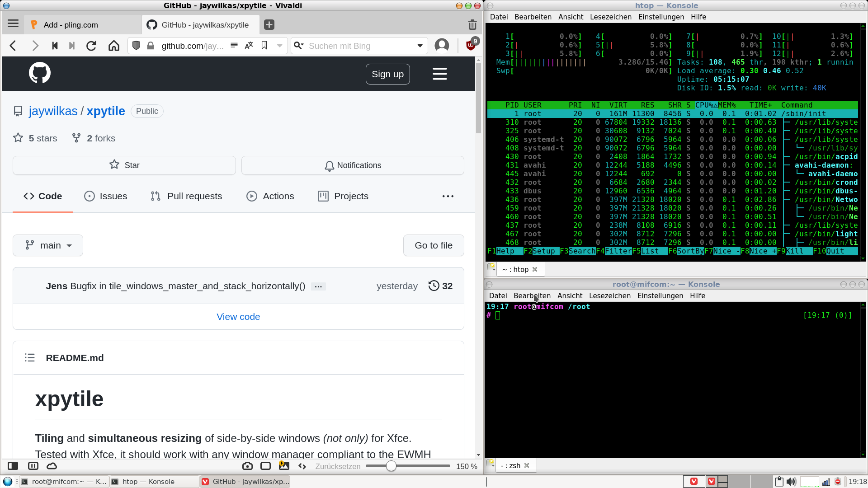Open the jaywilkas owner link

pyautogui.click(x=53, y=111)
